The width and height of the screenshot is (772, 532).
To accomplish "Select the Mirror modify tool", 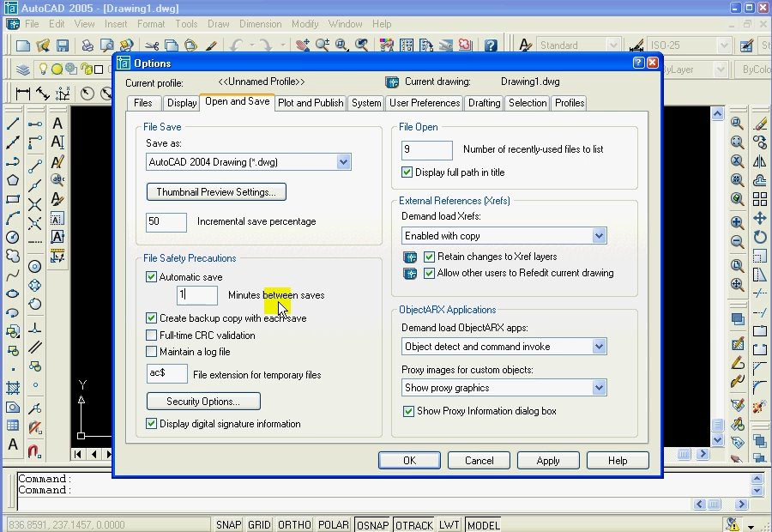I will pos(760,161).
